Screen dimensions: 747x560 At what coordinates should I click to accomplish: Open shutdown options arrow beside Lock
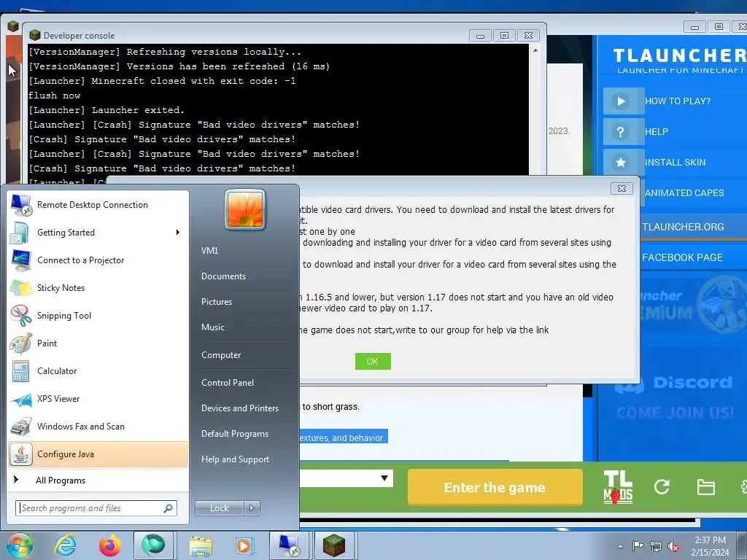(x=252, y=508)
